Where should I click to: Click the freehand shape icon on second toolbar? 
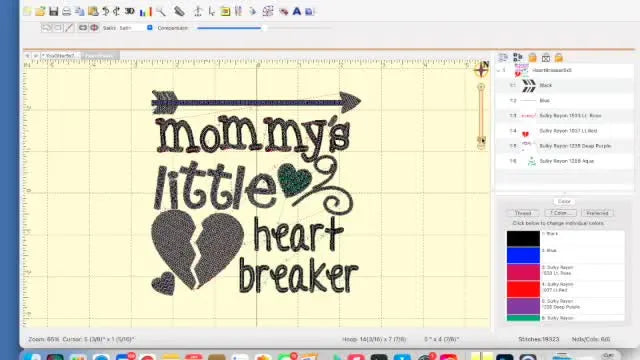pos(46,28)
